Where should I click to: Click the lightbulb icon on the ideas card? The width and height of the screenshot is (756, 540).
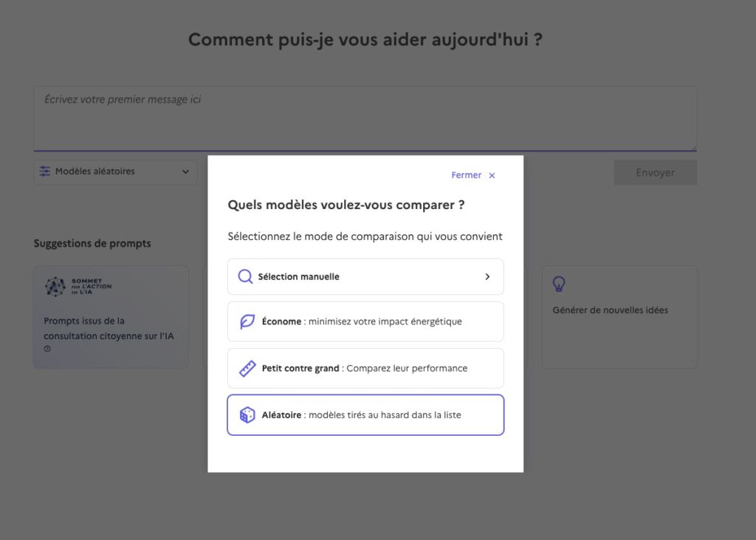click(560, 284)
